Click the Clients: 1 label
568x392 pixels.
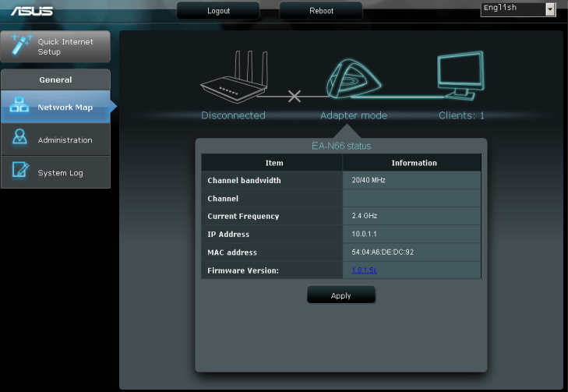tap(461, 115)
